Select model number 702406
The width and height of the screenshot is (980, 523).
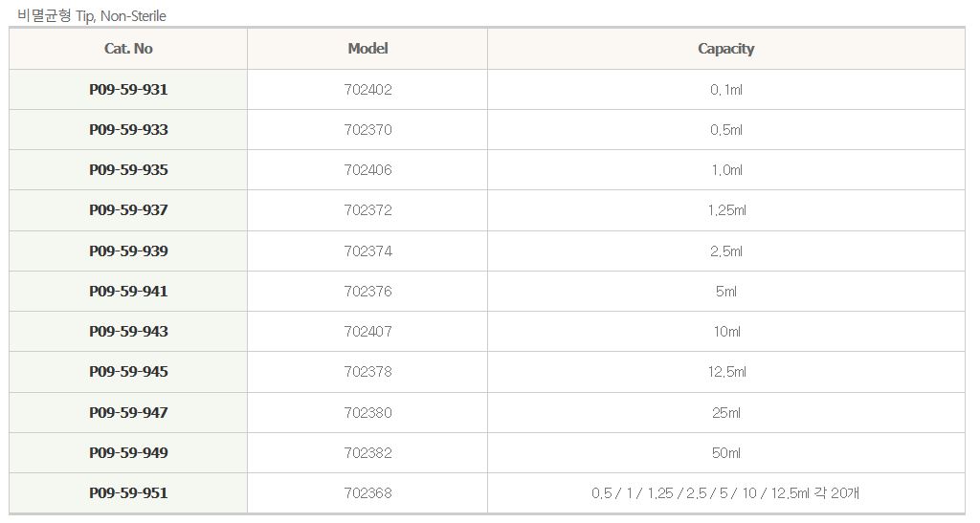[x=367, y=170]
